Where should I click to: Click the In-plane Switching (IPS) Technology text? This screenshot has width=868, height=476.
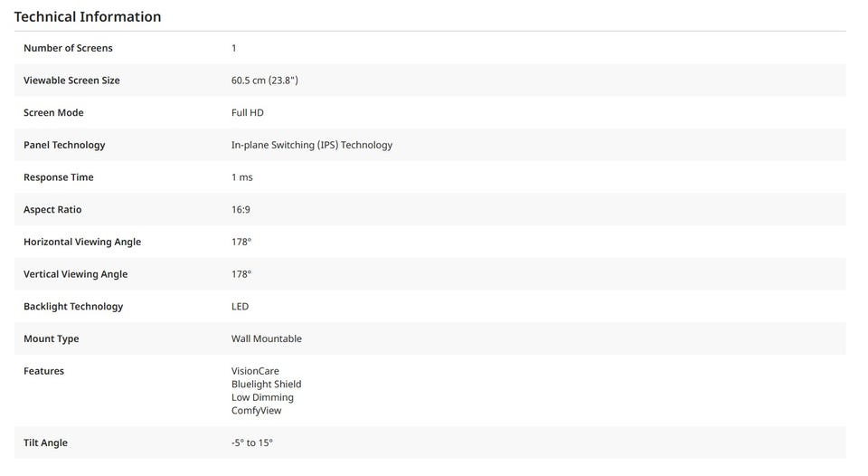[x=312, y=145]
